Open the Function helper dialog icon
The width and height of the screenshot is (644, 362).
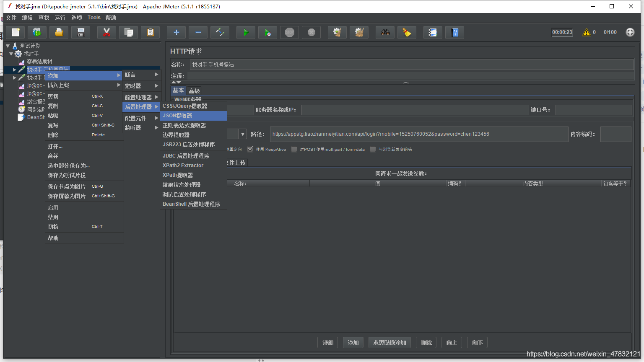[433, 32]
